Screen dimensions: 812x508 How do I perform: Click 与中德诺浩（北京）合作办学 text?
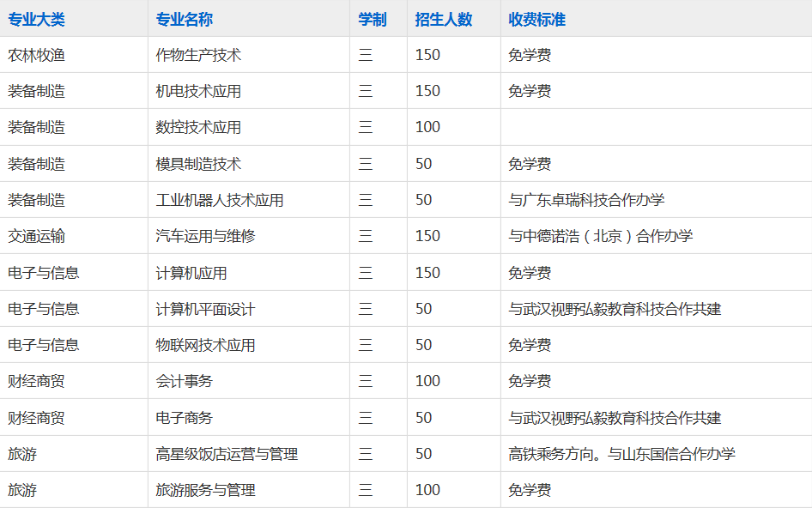(601, 236)
